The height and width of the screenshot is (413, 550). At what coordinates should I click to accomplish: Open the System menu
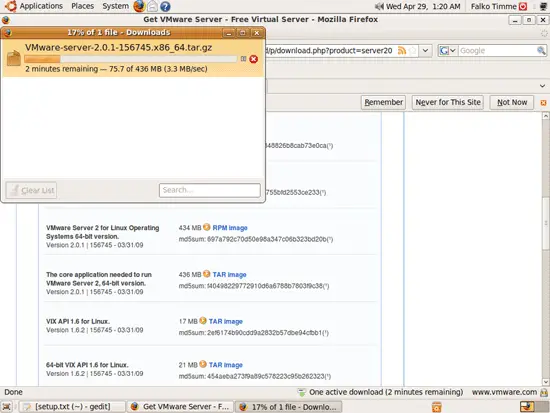pyautogui.click(x=115, y=6)
